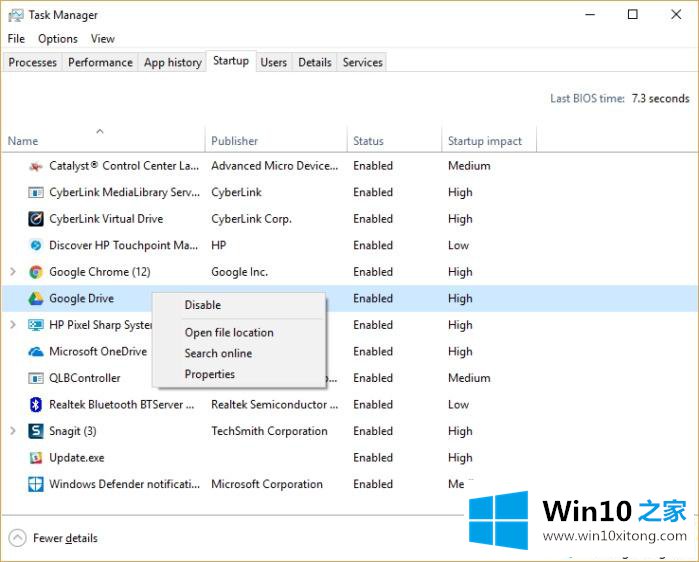Click the Google Drive icon
The height and width of the screenshot is (562, 699).
(x=36, y=299)
